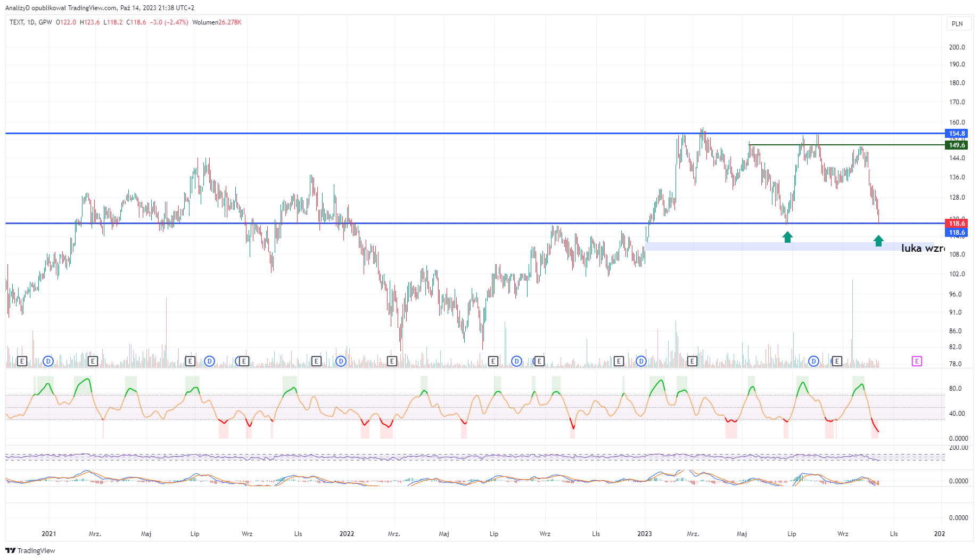Image resolution: width=979 pixels, height=560 pixels.
Task: Open the earnings E marker at Wrz 2023
Action: (x=837, y=361)
